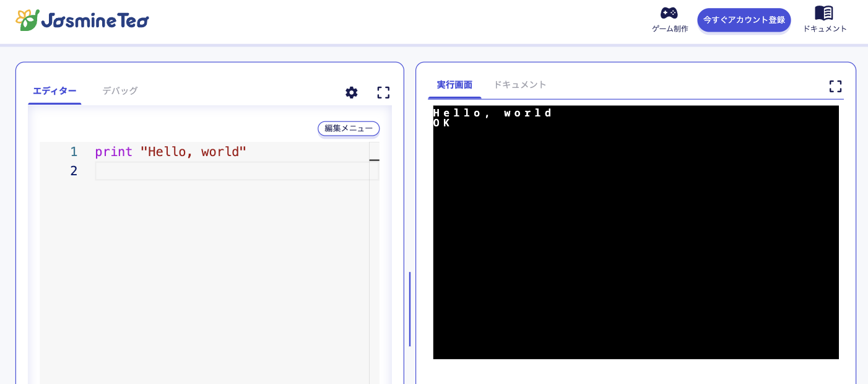Image resolution: width=868 pixels, height=384 pixels.
Task: Expand the execution screen to fullscreen
Action: pos(835,86)
